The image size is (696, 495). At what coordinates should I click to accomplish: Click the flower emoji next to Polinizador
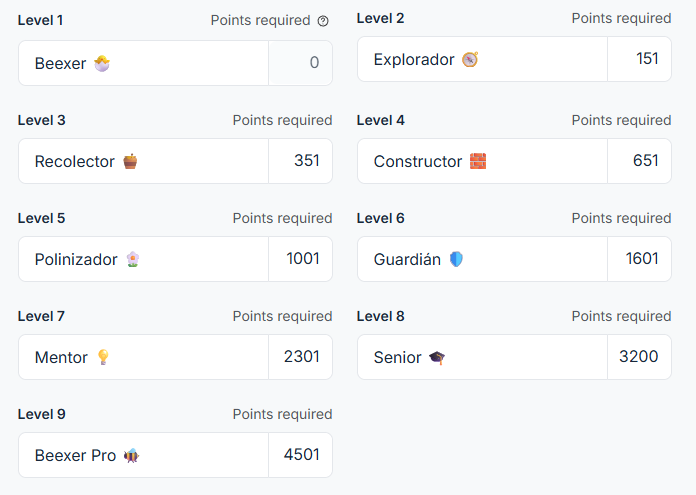coord(133,259)
